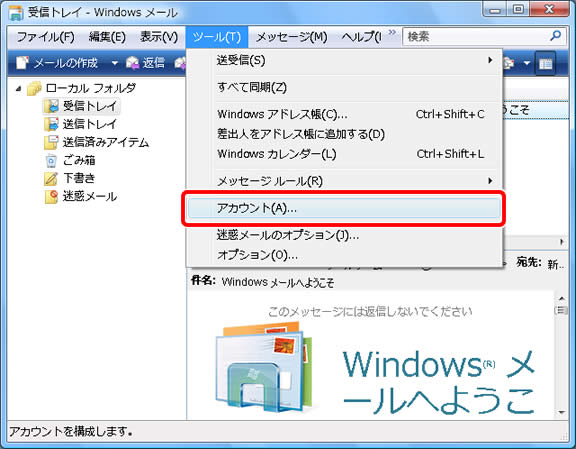
Task: Open the メールの作成 dropdown arrow
Action: pos(114,63)
